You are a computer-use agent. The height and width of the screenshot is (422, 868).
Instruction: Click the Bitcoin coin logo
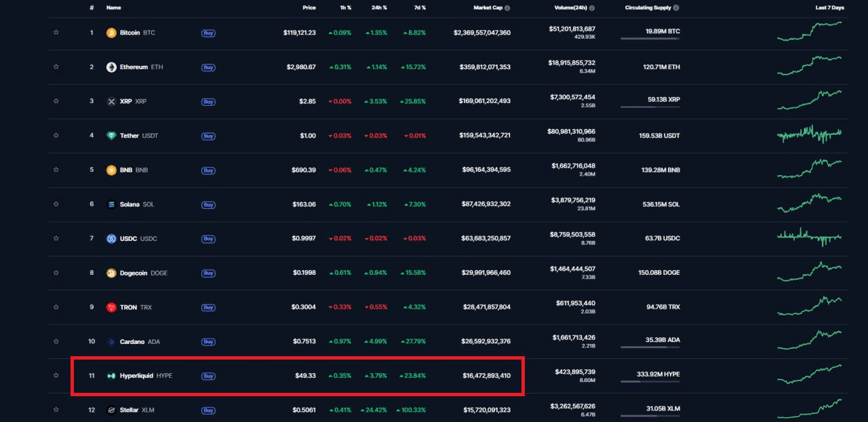[x=111, y=33]
